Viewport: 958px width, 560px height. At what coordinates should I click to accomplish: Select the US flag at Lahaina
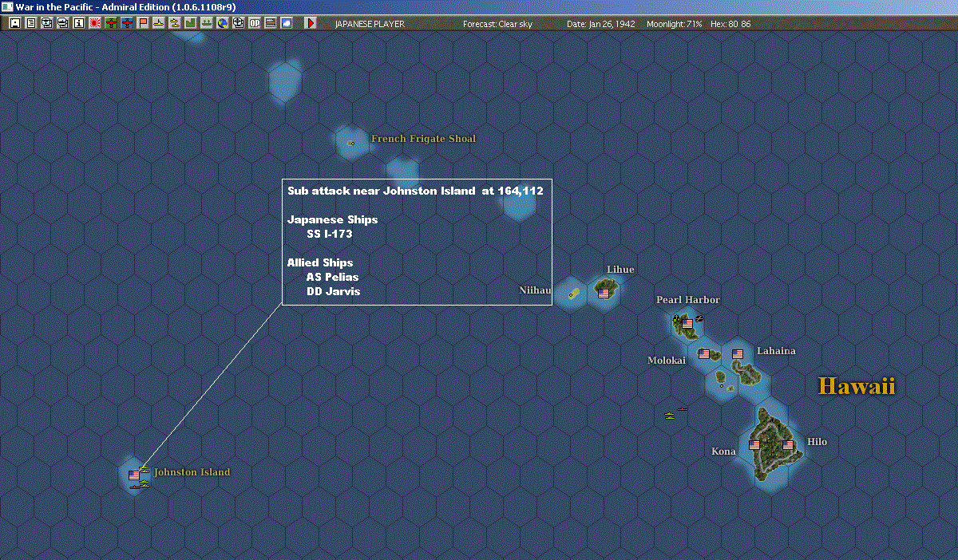[738, 353]
